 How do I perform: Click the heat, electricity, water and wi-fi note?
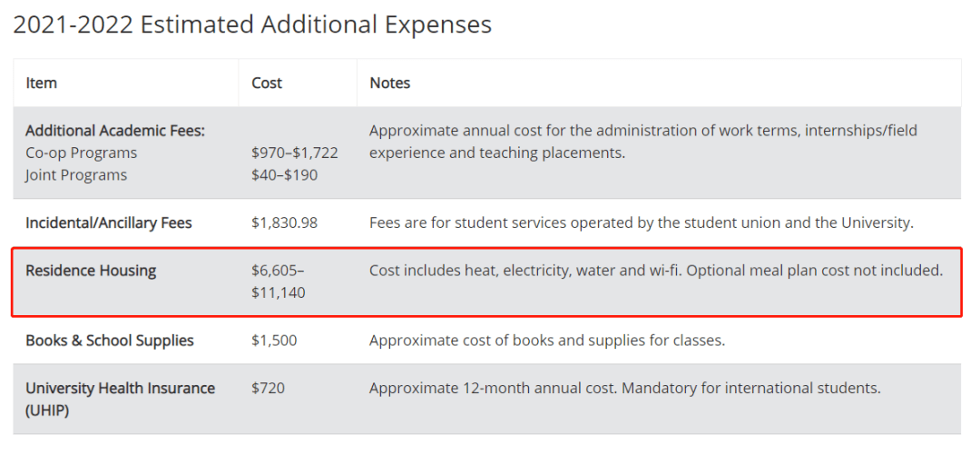[655, 271]
